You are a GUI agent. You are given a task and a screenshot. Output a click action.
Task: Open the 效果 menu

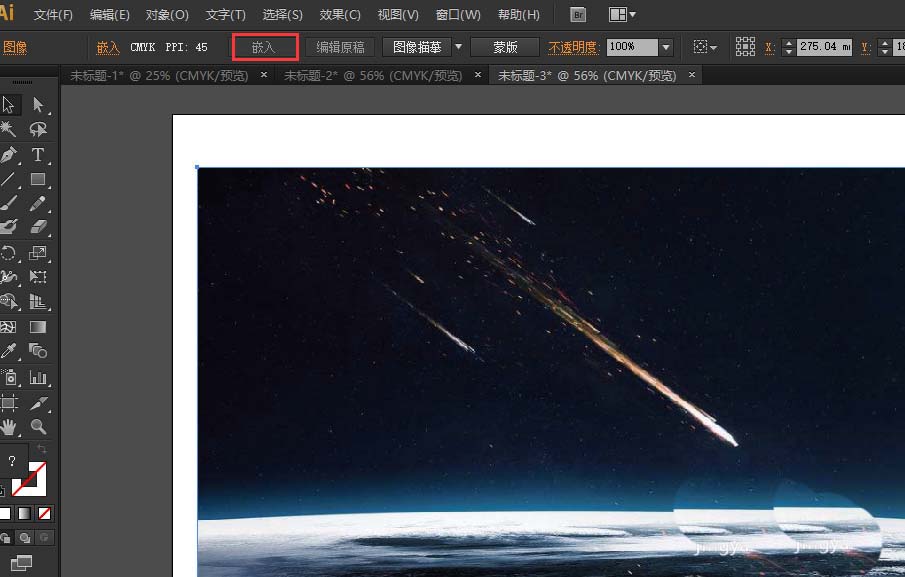point(339,14)
